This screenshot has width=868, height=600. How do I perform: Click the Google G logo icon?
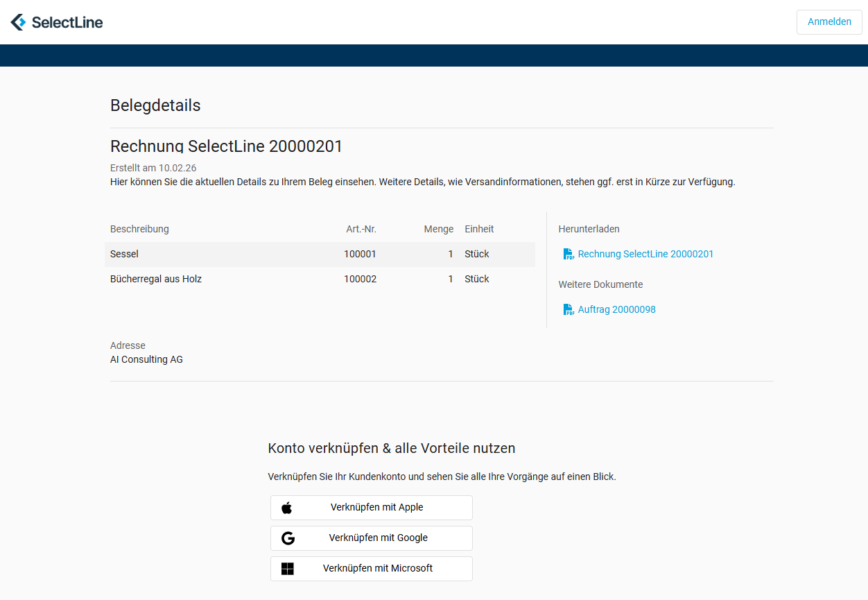coord(288,538)
